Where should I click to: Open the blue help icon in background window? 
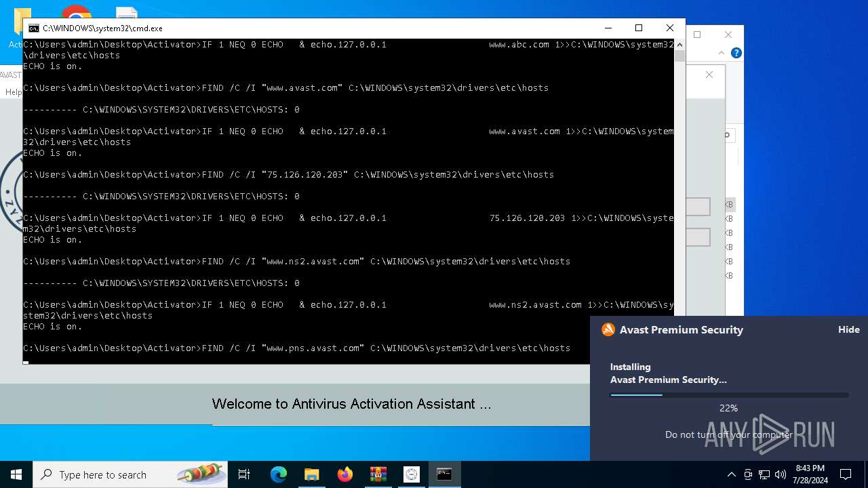click(736, 53)
